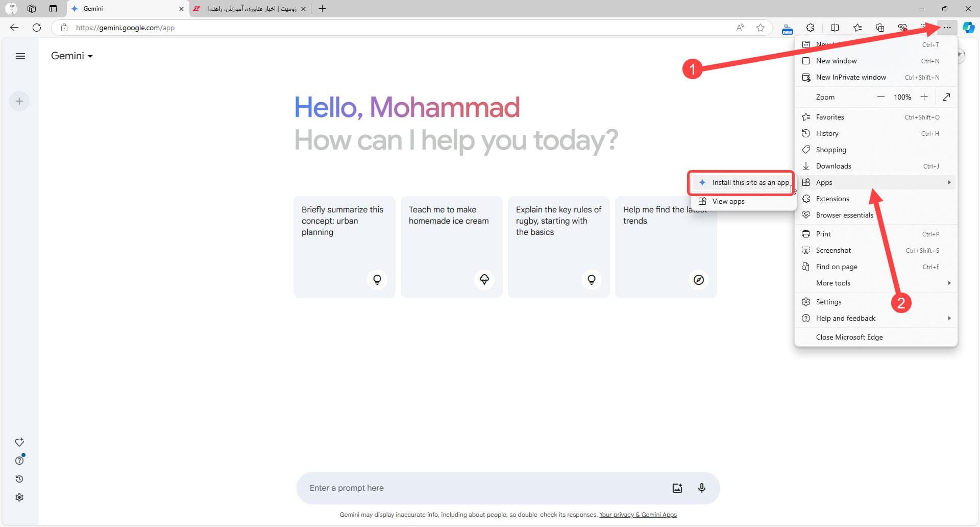Viewport: 980px width, 527px height.
Task: Select Find on page
Action: (876, 267)
